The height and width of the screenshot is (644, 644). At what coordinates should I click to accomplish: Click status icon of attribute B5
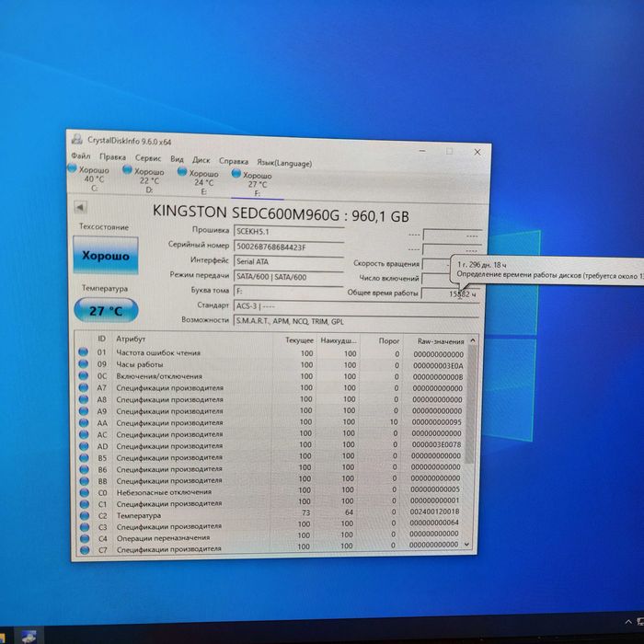tap(85, 457)
